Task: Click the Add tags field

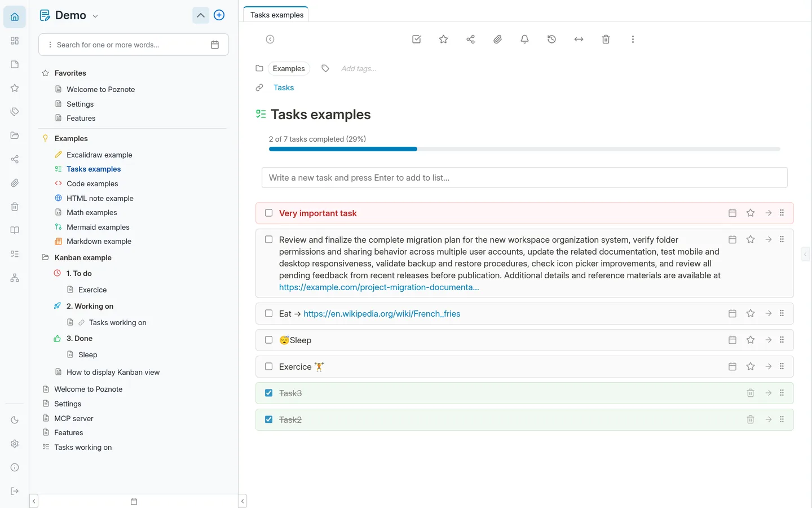Action: [x=359, y=68]
